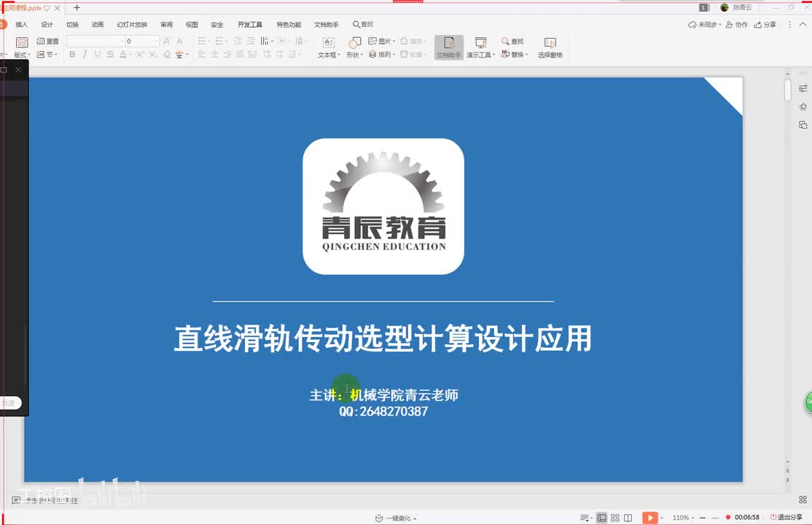Open the 开发工具 (Developer Tools) tab
This screenshot has height=525, width=812.
click(x=250, y=24)
